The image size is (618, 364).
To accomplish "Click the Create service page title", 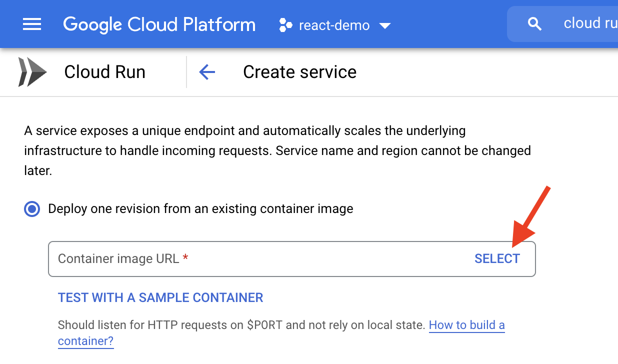I will [300, 72].
